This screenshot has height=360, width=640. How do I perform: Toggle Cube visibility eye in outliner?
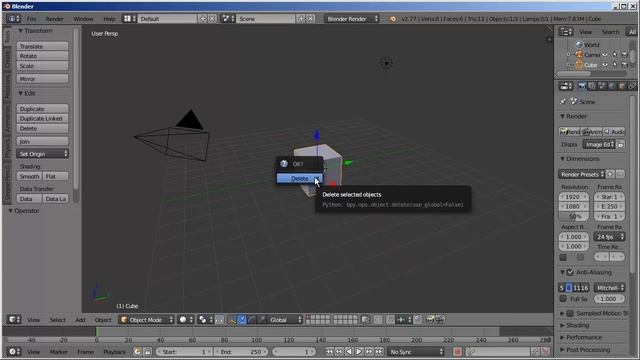click(605, 65)
